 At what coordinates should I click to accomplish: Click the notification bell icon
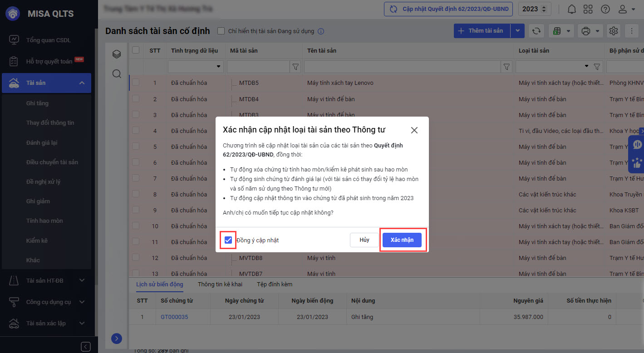(x=572, y=9)
